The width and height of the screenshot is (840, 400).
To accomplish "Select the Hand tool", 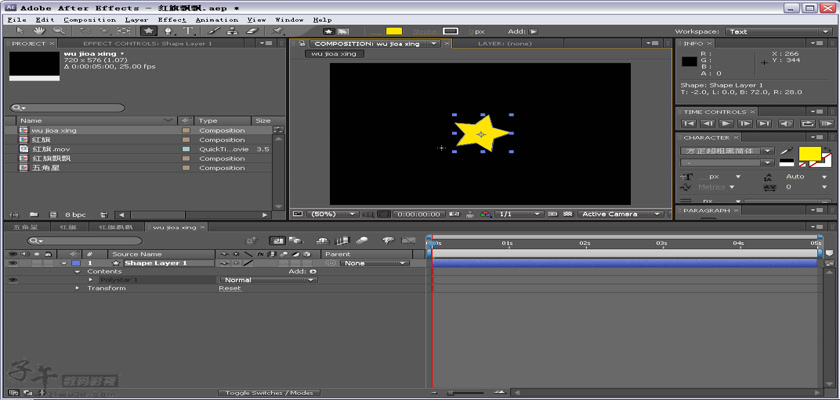I will (x=37, y=31).
